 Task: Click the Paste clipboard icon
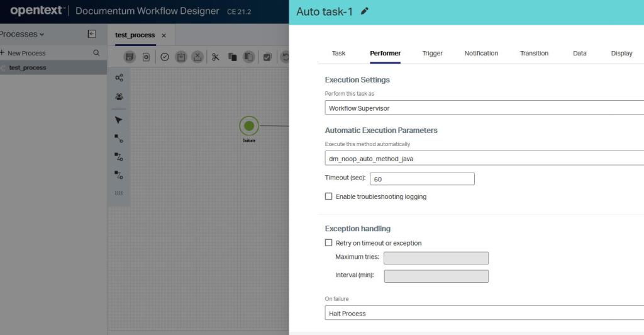pos(248,57)
